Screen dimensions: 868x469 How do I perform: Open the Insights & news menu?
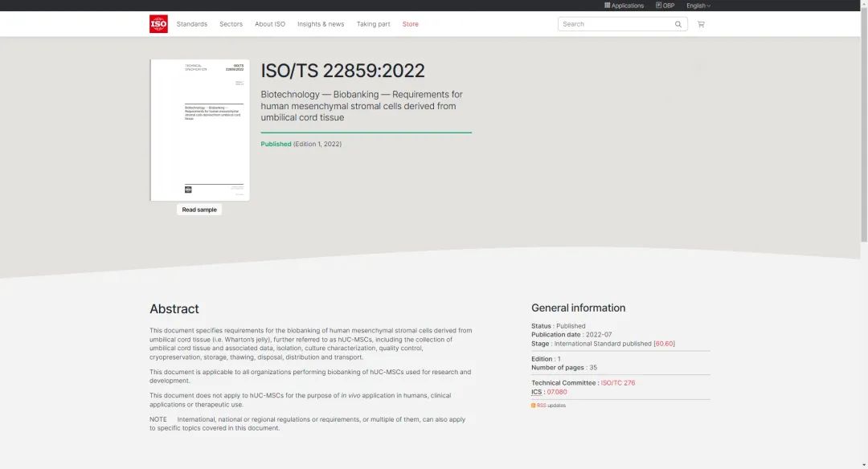pos(321,24)
